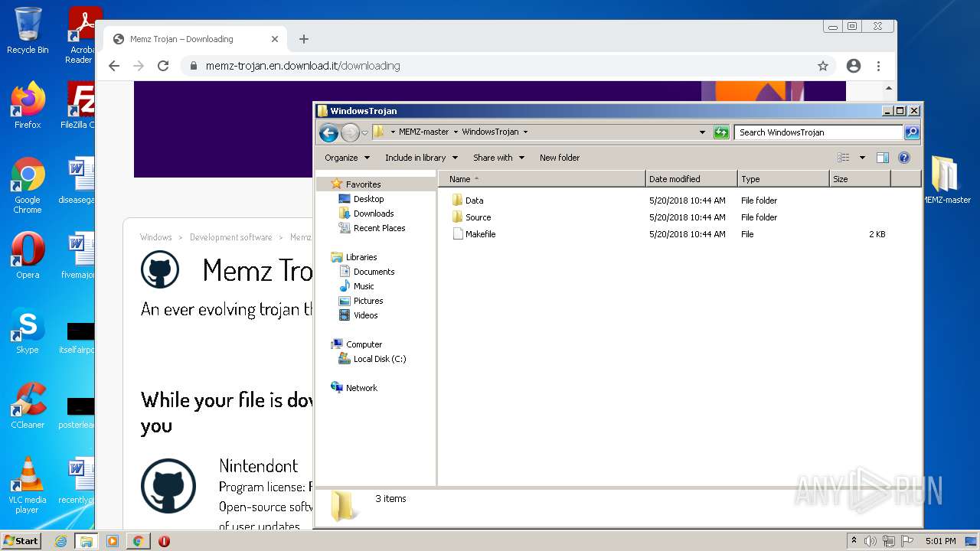Viewport: 980px width, 551px height.
Task: Select Computer in navigation pane
Action: click(x=364, y=344)
